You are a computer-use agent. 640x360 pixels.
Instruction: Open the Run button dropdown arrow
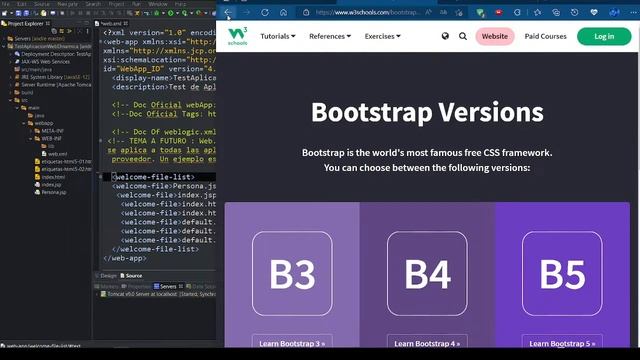click(177, 13)
